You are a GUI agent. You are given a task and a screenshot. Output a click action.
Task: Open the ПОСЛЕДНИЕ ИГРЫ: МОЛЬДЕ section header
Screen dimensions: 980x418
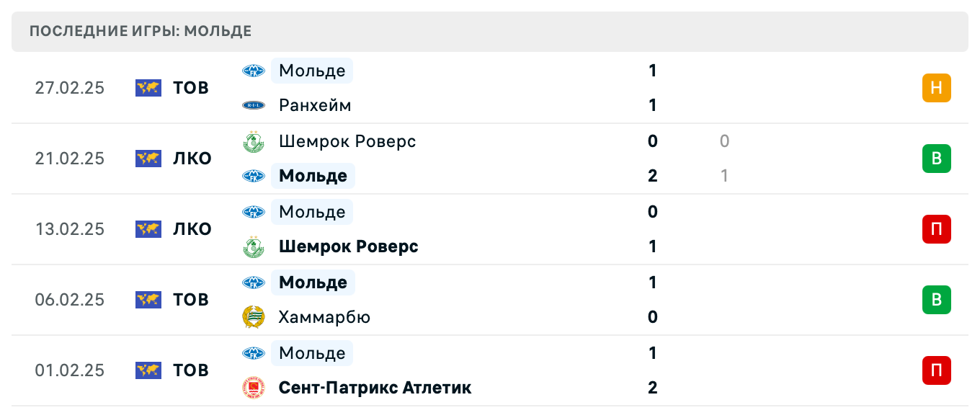pos(139,31)
